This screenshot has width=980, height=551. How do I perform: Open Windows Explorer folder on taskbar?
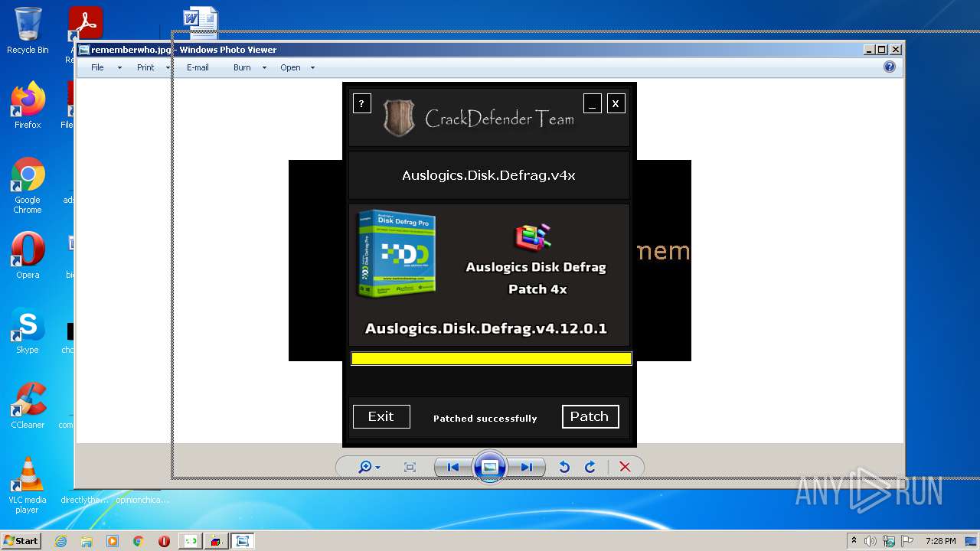(x=87, y=541)
